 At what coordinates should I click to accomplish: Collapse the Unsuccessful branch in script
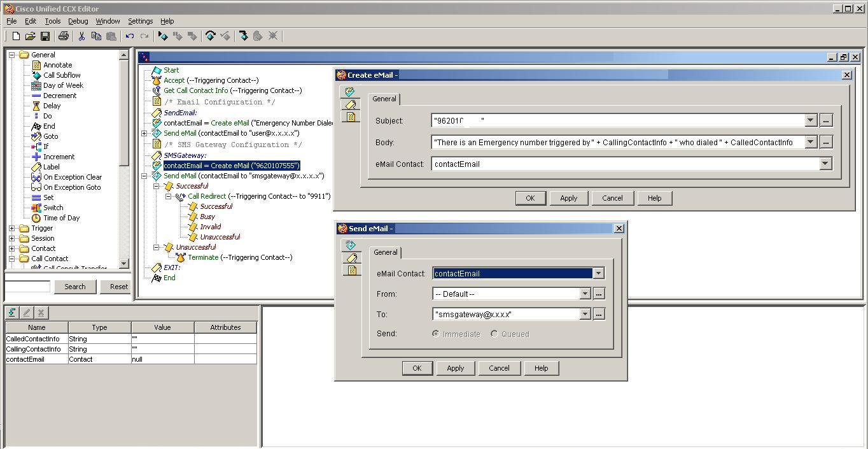(157, 247)
